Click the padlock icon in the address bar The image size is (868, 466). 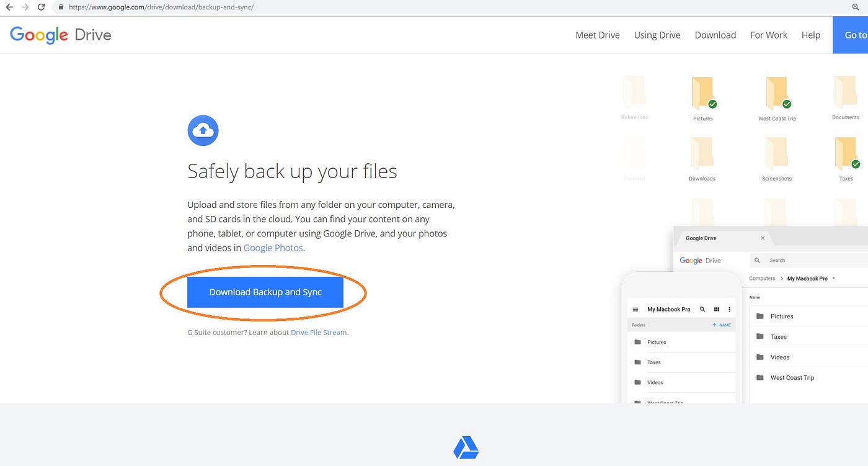60,7
